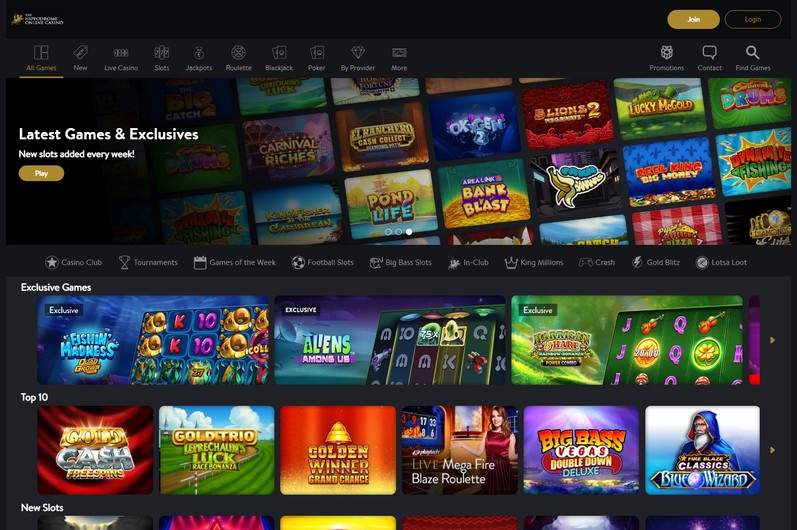Open the New games tag icon

point(80,52)
